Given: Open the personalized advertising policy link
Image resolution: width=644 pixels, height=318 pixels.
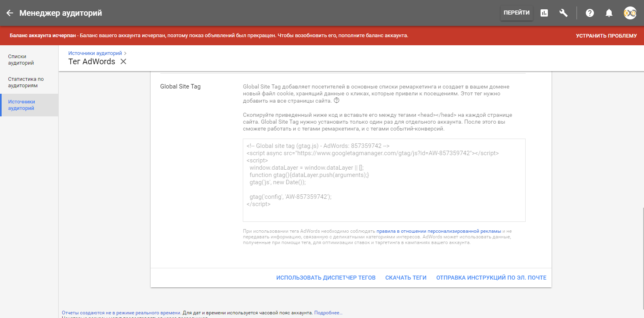Looking at the screenshot, I should pos(439,231).
